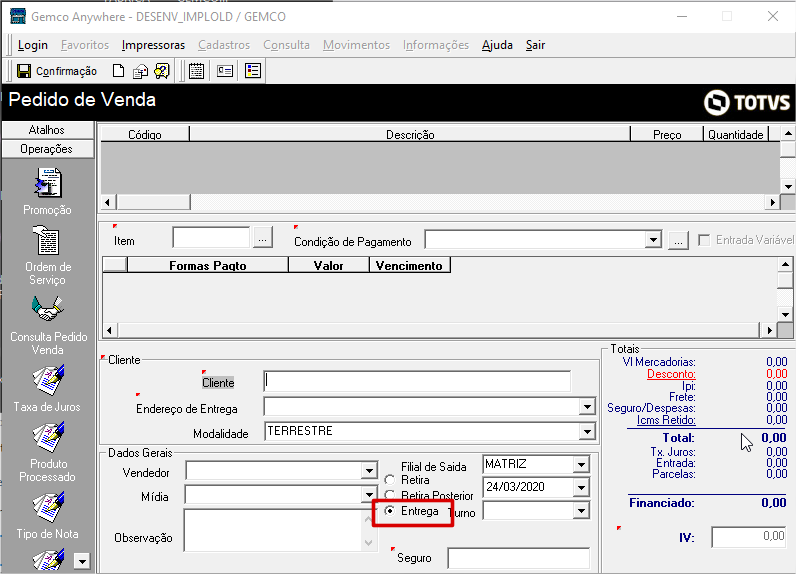796x574 pixels.
Task: Click the Vencimento column header
Action: tap(410, 265)
